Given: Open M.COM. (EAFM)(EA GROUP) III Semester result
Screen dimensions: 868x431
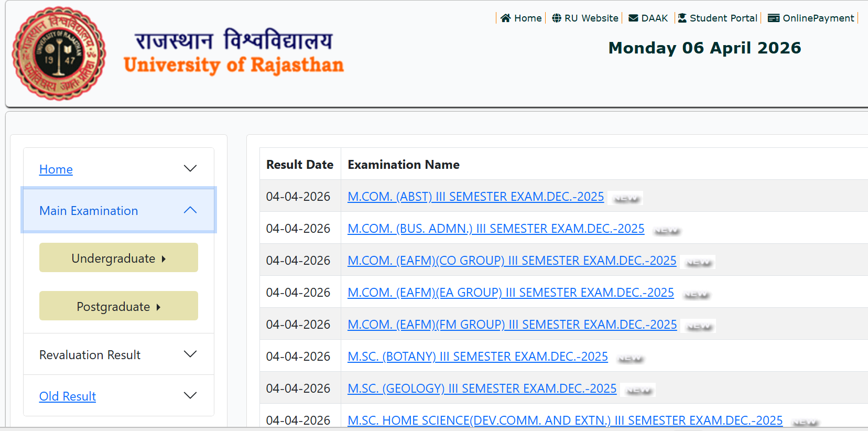Looking at the screenshot, I should (x=511, y=293).
